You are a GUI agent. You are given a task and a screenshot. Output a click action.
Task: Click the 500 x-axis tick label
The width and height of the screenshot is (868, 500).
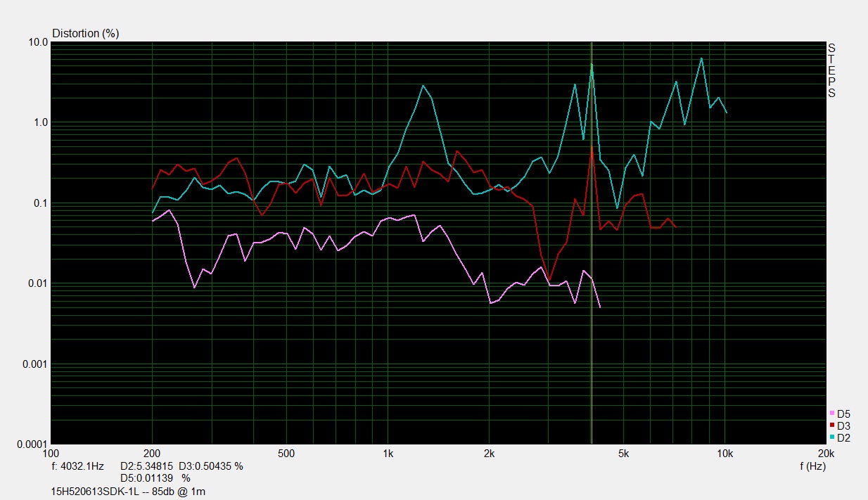(286, 454)
